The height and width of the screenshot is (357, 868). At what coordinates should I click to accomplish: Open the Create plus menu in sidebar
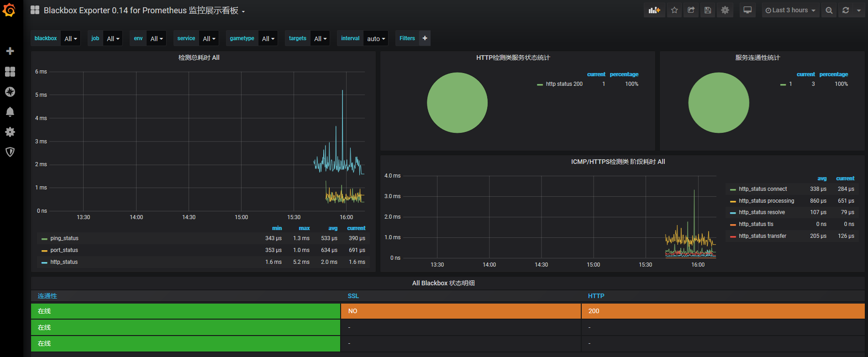[10, 51]
